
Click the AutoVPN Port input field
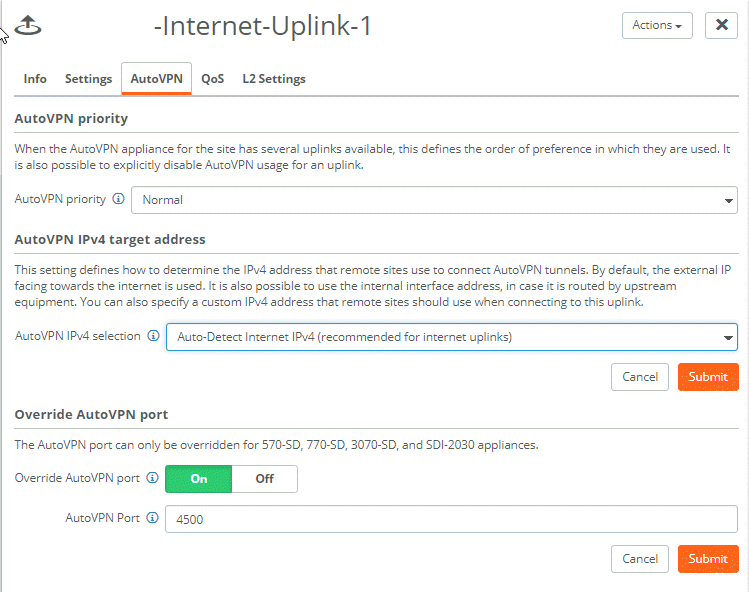click(451, 519)
